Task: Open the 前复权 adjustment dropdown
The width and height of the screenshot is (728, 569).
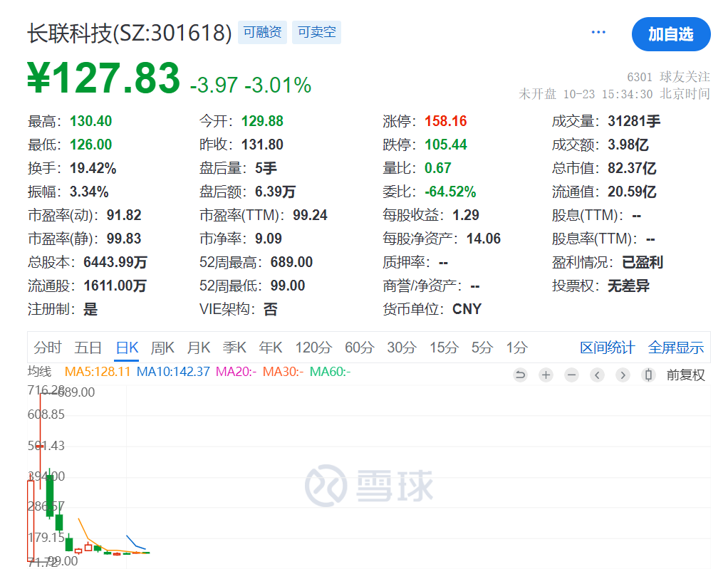Action: pyautogui.click(x=685, y=375)
